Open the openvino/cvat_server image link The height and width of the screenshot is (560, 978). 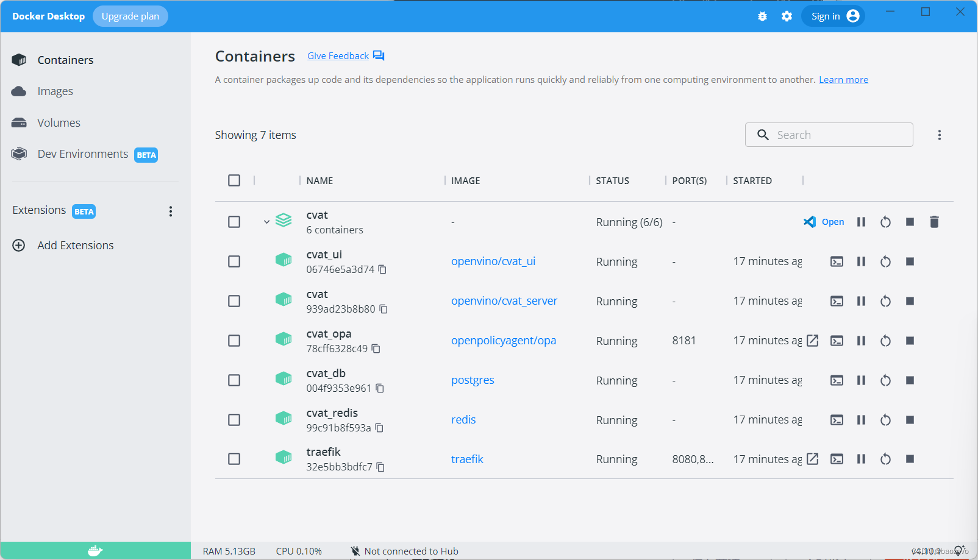[x=504, y=301]
